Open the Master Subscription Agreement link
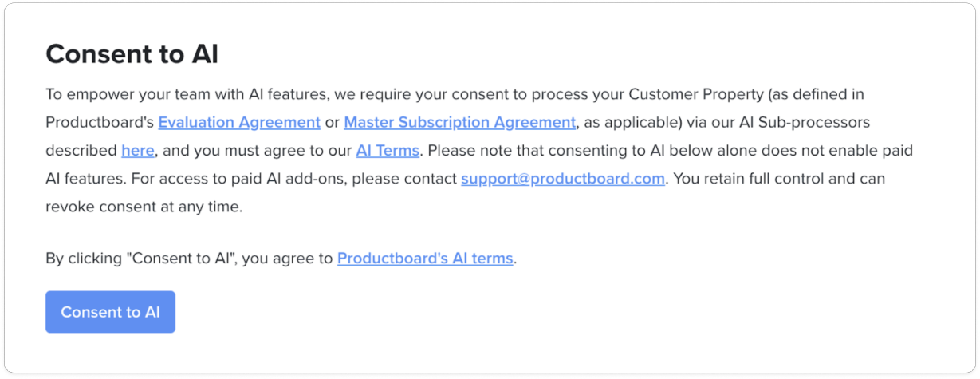Viewport: 980px width, 379px height. [x=460, y=122]
